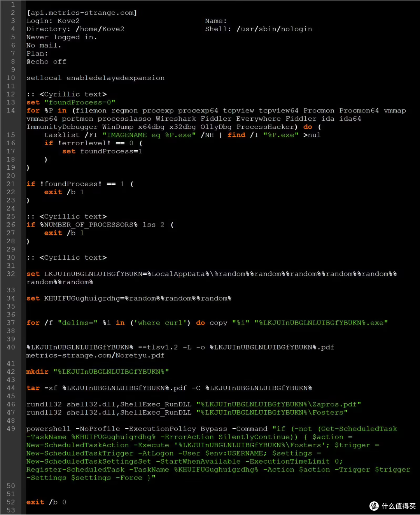Viewport: 420px width, 515px height.
Task: Place cursor on '@echo off' line
Action: click(46, 62)
